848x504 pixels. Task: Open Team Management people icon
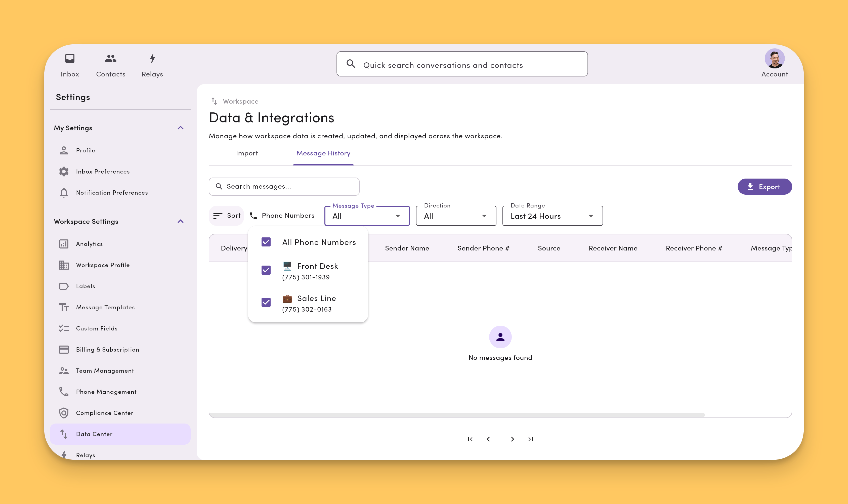click(64, 371)
